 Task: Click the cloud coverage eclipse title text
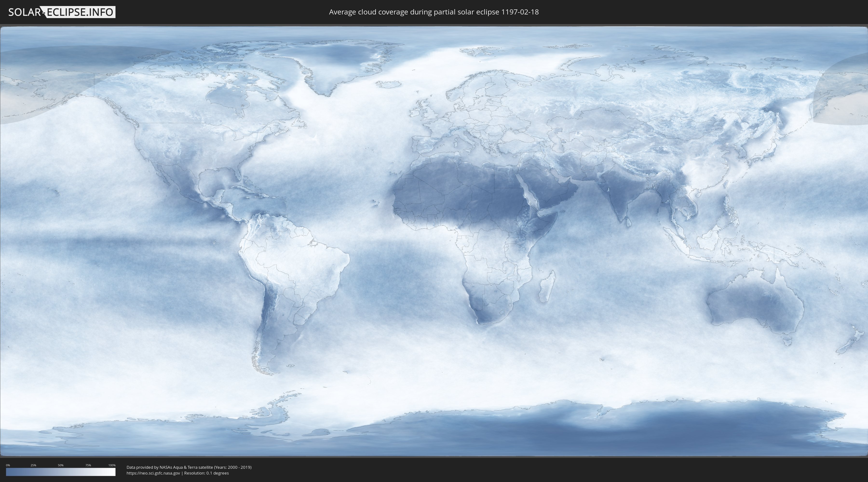click(x=434, y=12)
